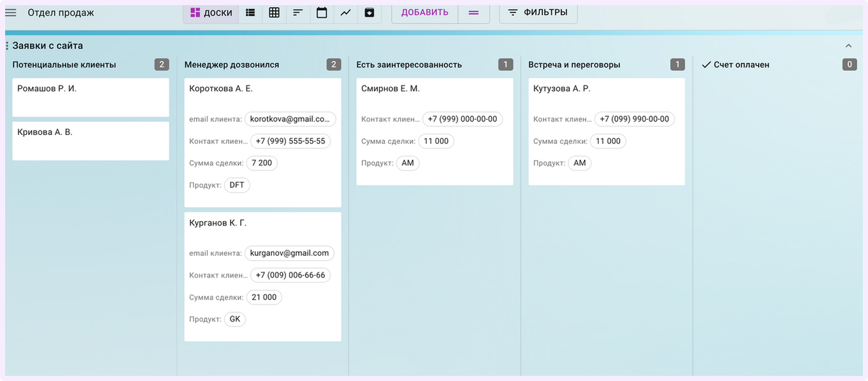Screen dimensions: 868x381
Task: Click the 21 000 deal amount chip
Action: pos(264,297)
